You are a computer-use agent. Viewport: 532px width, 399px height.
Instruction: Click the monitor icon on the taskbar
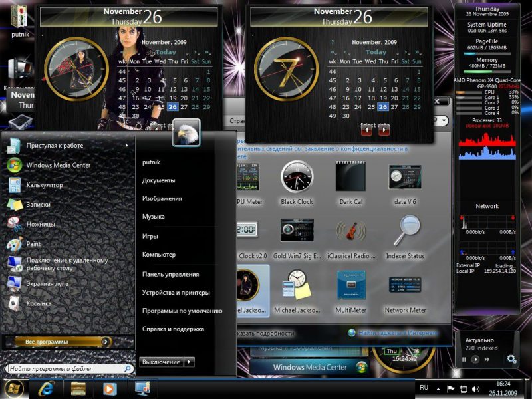pyautogui.click(x=142, y=388)
